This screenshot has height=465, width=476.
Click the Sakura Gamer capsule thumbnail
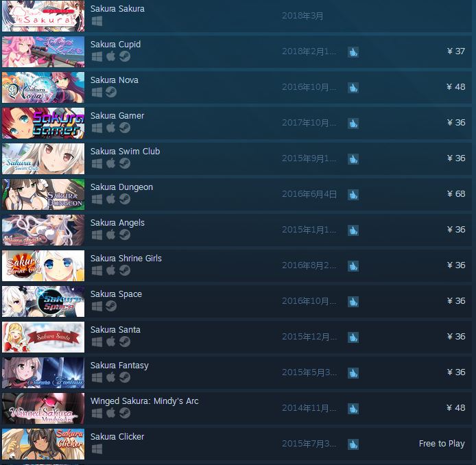43,123
